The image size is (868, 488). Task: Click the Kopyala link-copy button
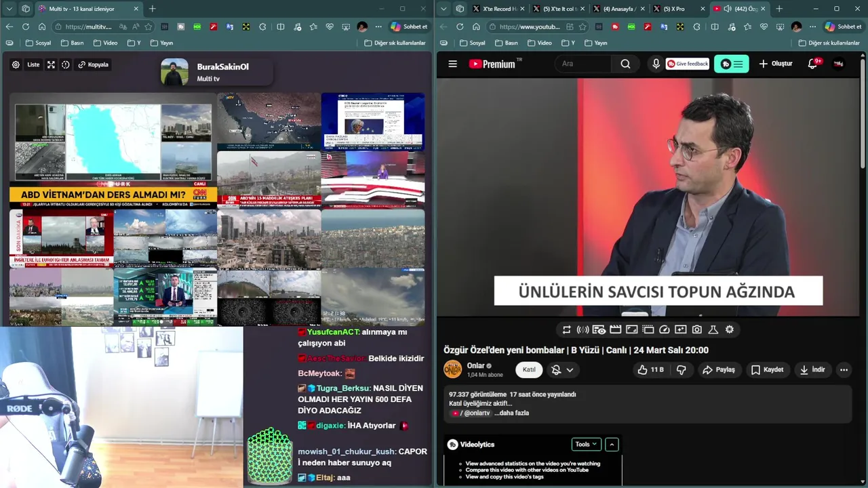click(x=93, y=64)
